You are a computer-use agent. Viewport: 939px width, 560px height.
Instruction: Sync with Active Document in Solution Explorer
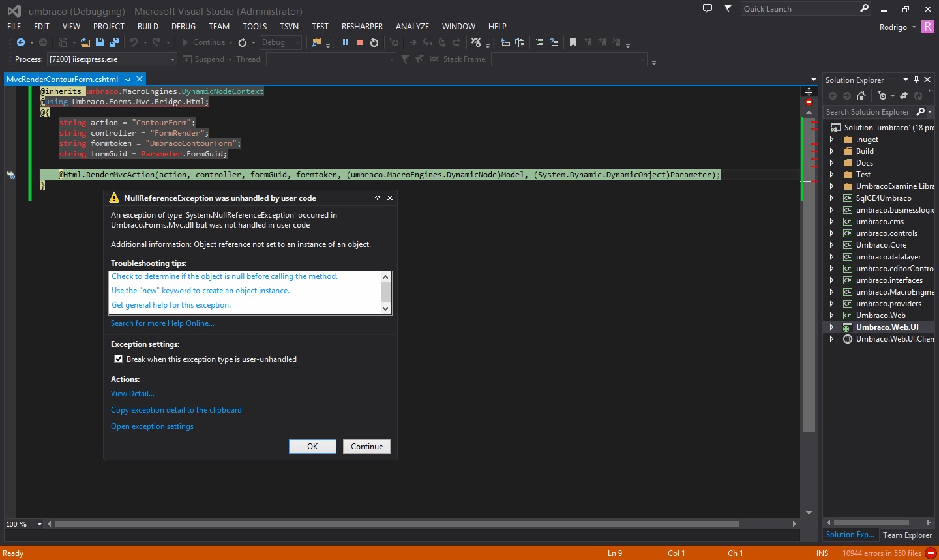coord(904,96)
